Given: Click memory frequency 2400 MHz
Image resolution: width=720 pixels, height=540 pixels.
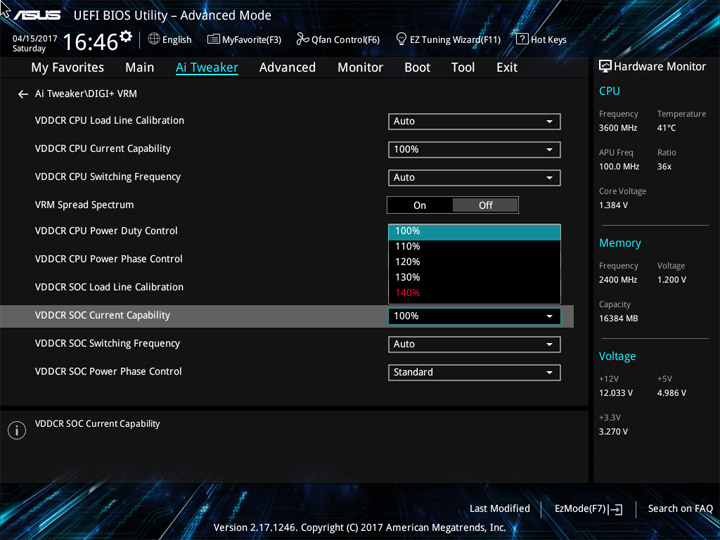Looking at the screenshot, I should point(618,280).
